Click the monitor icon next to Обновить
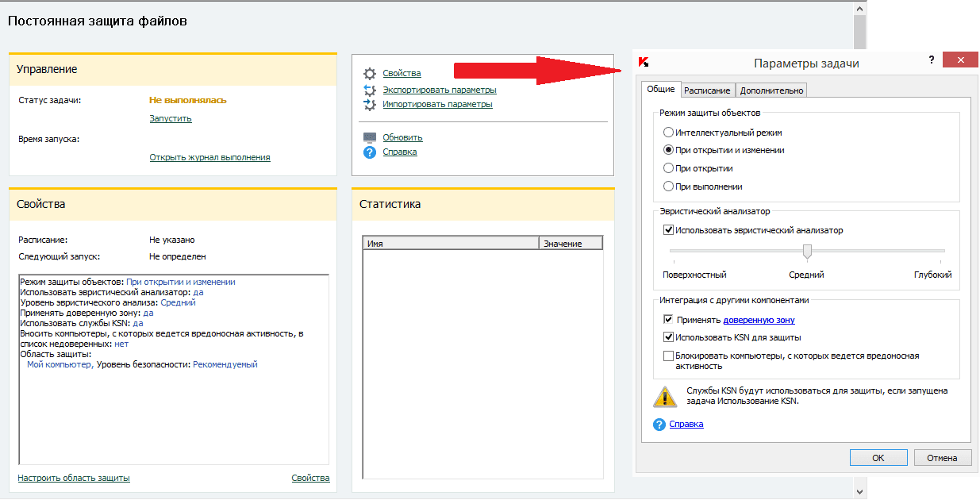Image resolution: width=980 pixels, height=500 pixels. pos(369,137)
